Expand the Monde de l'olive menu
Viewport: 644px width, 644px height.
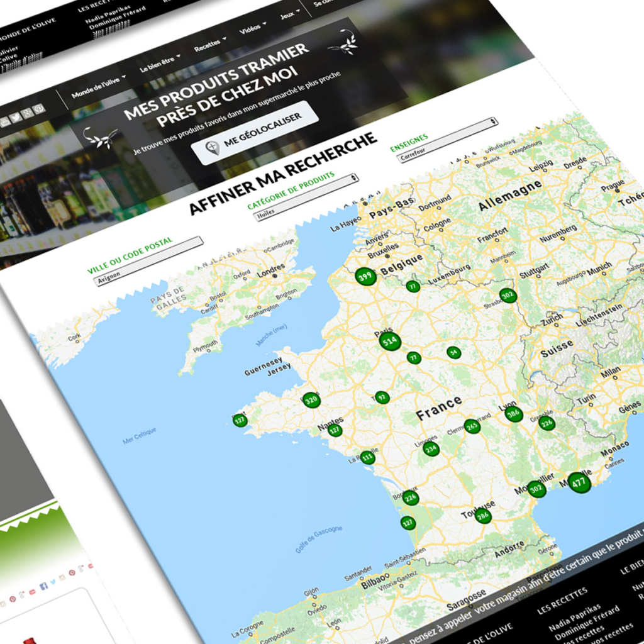point(98,88)
